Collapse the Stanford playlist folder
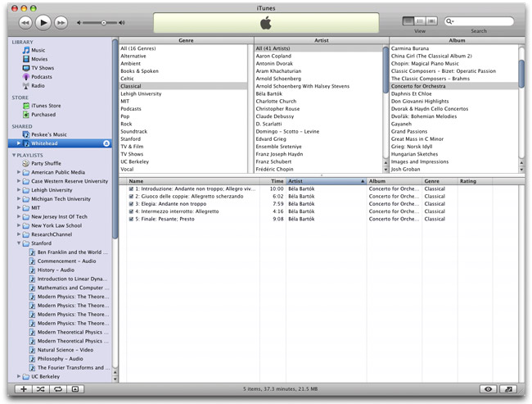The image size is (532, 404). tap(19, 243)
